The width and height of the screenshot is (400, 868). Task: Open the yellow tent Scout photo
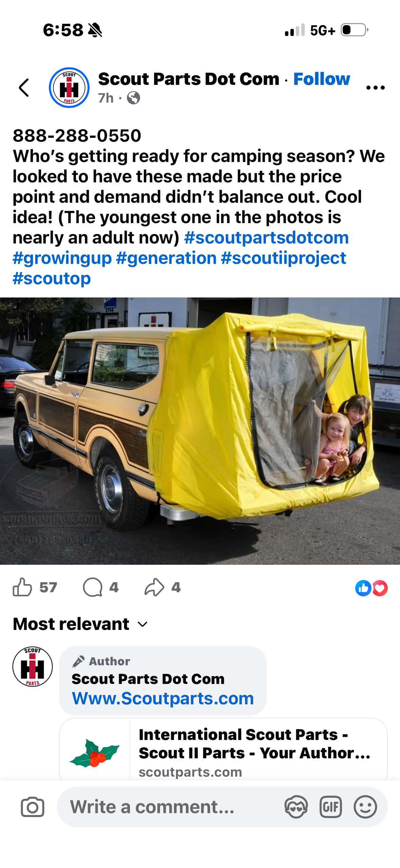(x=200, y=431)
